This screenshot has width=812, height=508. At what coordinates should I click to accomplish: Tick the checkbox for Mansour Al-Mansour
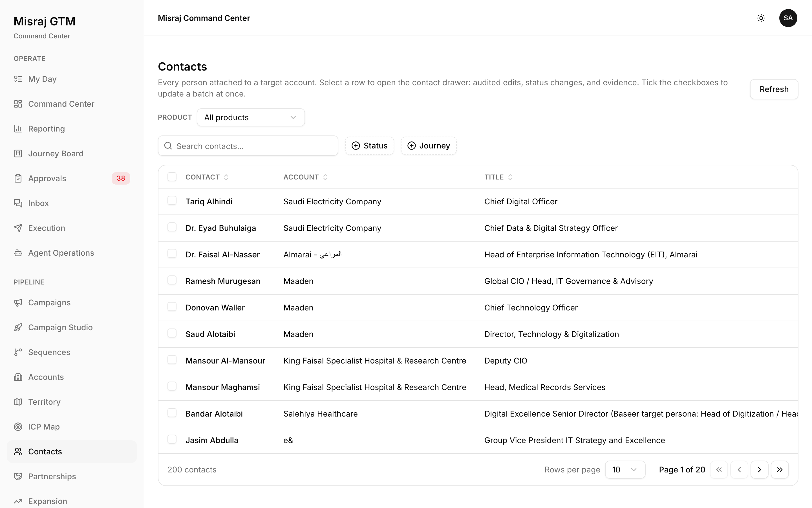coord(172,360)
